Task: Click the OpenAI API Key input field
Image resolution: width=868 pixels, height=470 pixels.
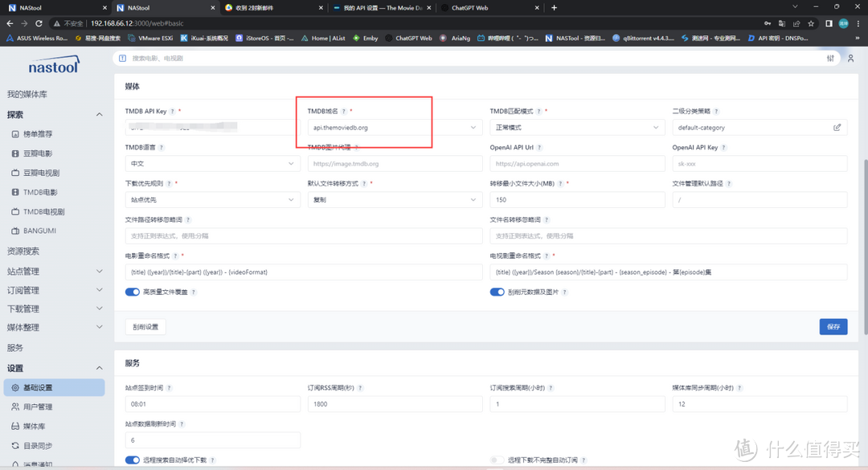Action: (x=759, y=164)
